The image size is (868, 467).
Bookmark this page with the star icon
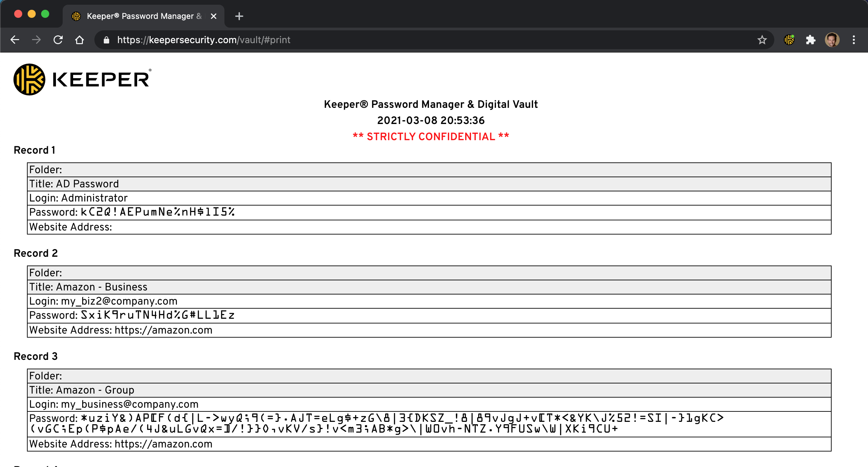tap(762, 40)
